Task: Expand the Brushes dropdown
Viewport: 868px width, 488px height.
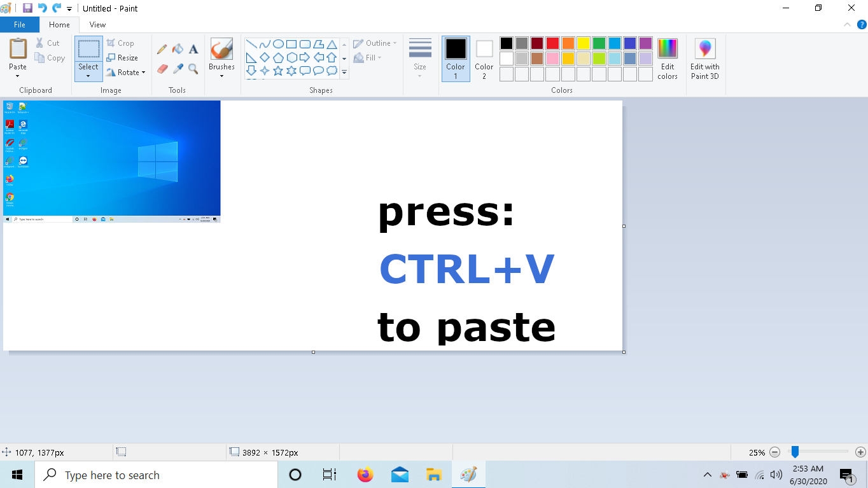Action: (x=221, y=76)
